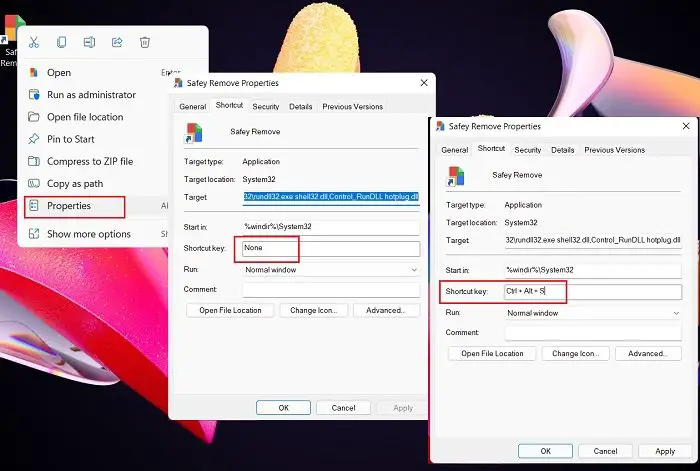Image resolution: width=700 pixels, height=471 pixels.
Task: Open Details tab in right Properties window
Action: (x=562, y=150)
